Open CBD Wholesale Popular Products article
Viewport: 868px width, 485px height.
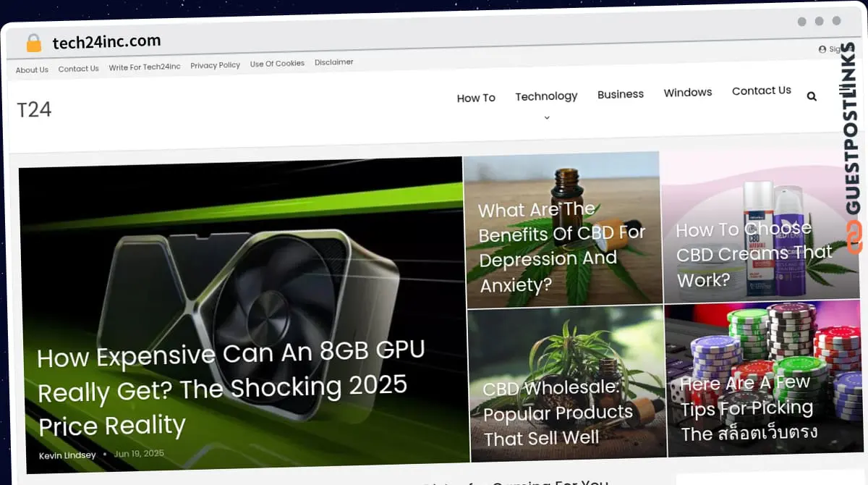coord(558,413)
